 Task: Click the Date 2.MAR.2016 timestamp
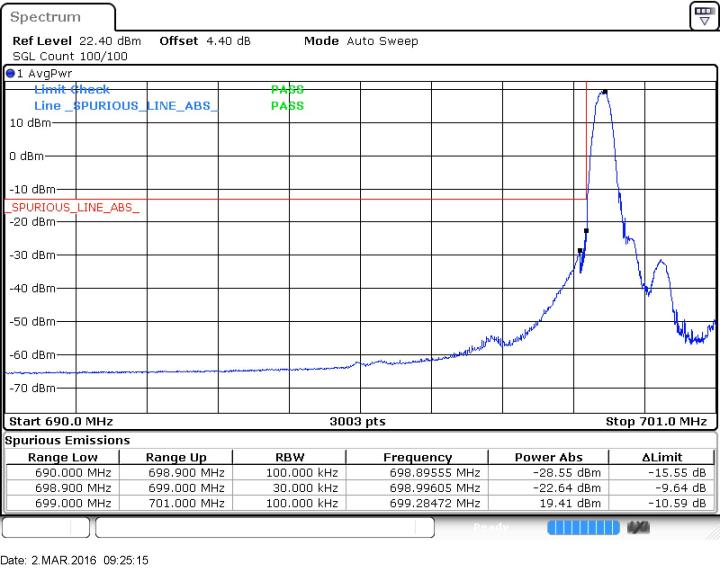coord(74,560)
